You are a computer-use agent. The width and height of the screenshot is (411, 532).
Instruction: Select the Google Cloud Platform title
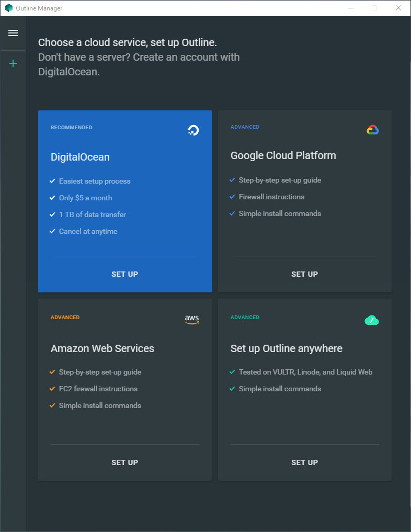click(x=283, y=155)
